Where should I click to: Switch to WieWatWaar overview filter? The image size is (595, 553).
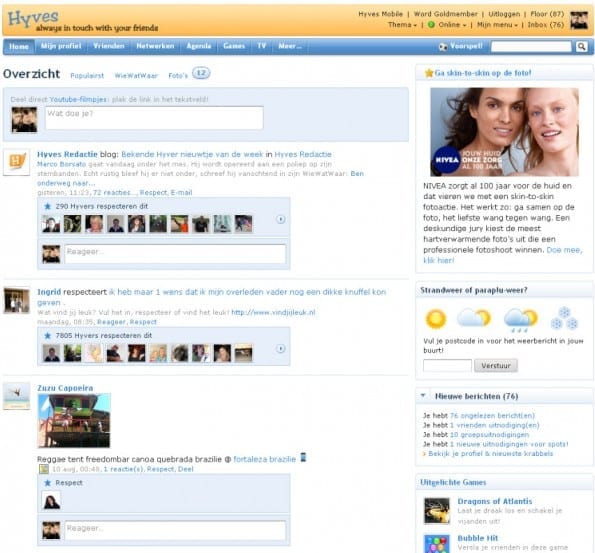(x=136, y=76)
